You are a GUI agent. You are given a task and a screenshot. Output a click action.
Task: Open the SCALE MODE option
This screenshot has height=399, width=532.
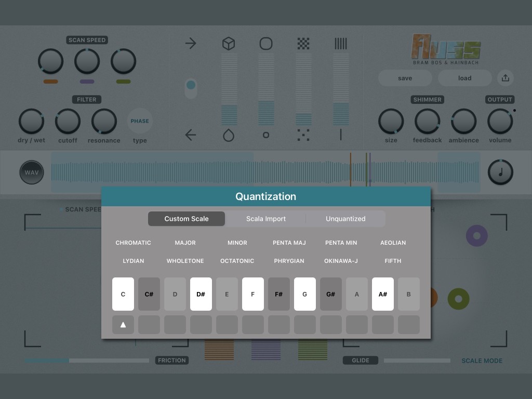click(x=482, y=361)
